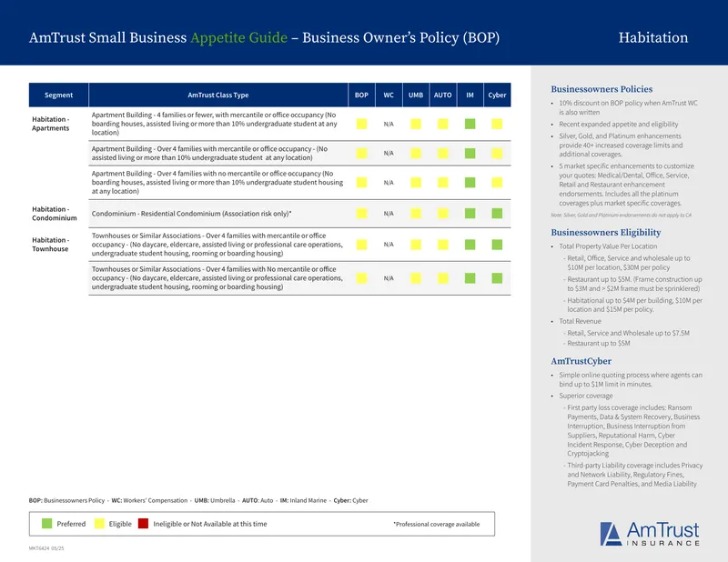This screenshot has width=728, height=562.
Task: Click the 10% discount on BOP policy bullet
Action: [628, 107]
